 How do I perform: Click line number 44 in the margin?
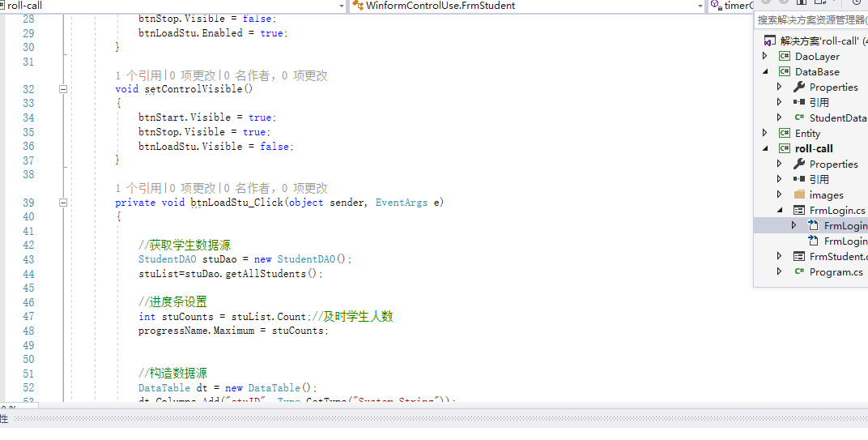pos(28,274)
